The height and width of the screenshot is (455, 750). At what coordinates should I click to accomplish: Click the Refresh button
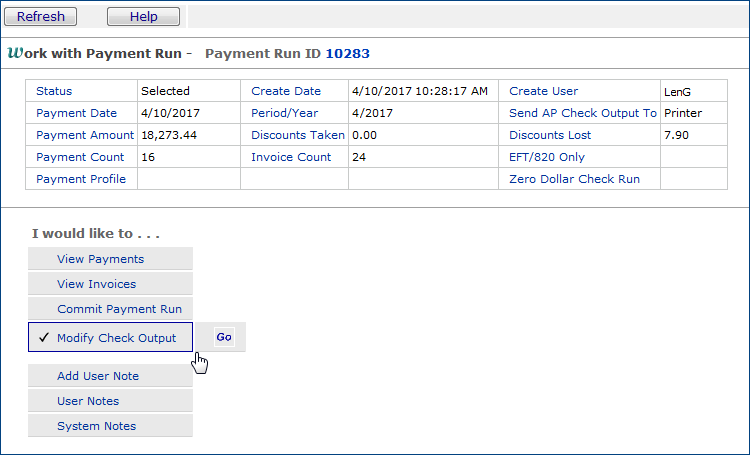41,16
